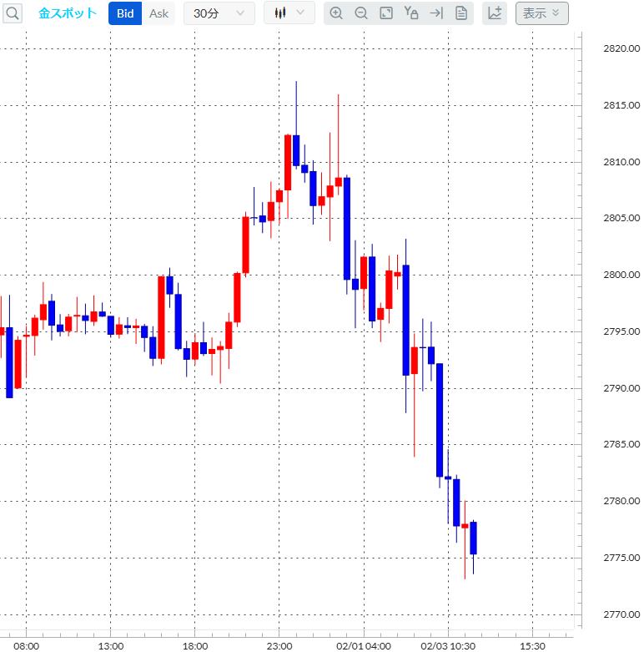
Task: Open the 30分 timeframe dropdown
Action: click(x=219, y=13)
